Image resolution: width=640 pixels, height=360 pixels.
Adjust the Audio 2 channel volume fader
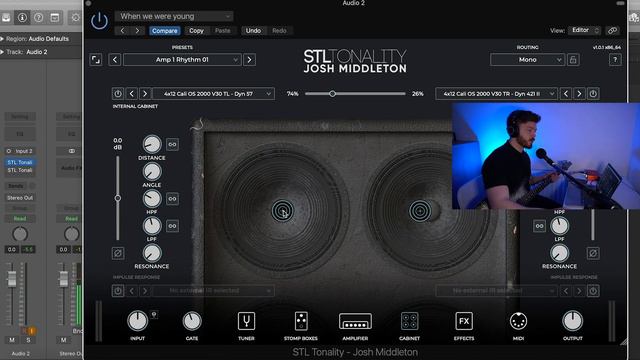tap(12, 279)
